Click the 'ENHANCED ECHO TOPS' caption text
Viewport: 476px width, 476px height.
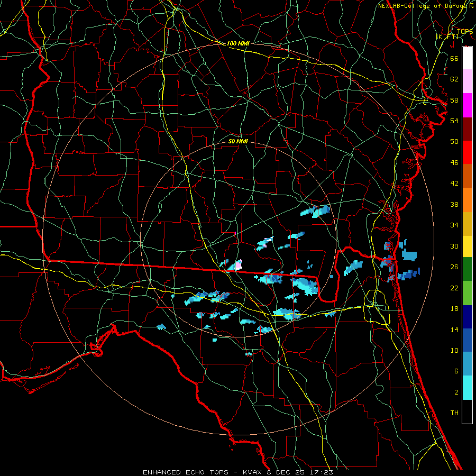(186, 472)
